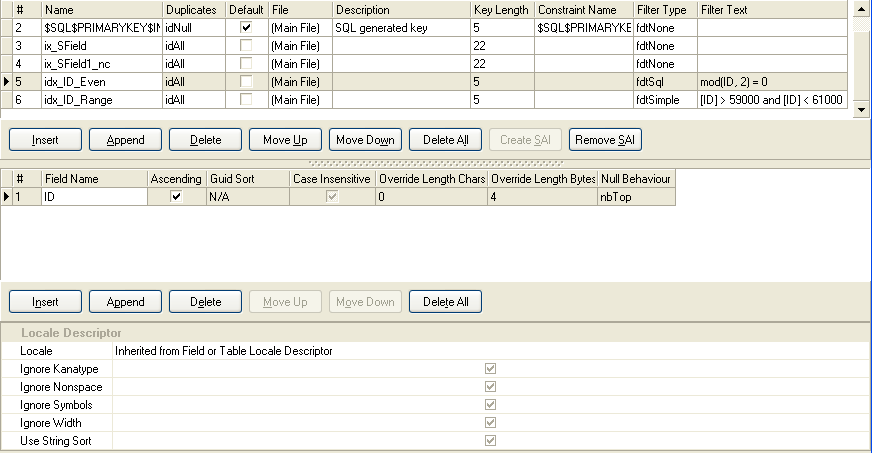Click the Key Length column header
Image resolution: width=872 pixels, height=453 pixels.
[x=501, y=10]
